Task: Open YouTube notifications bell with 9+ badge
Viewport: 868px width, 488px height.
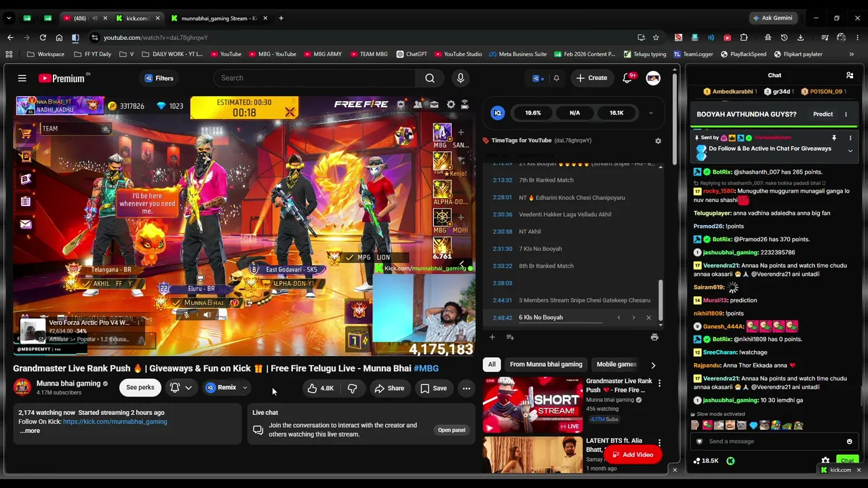Action: pyautogui.click(x=627, y=78)
